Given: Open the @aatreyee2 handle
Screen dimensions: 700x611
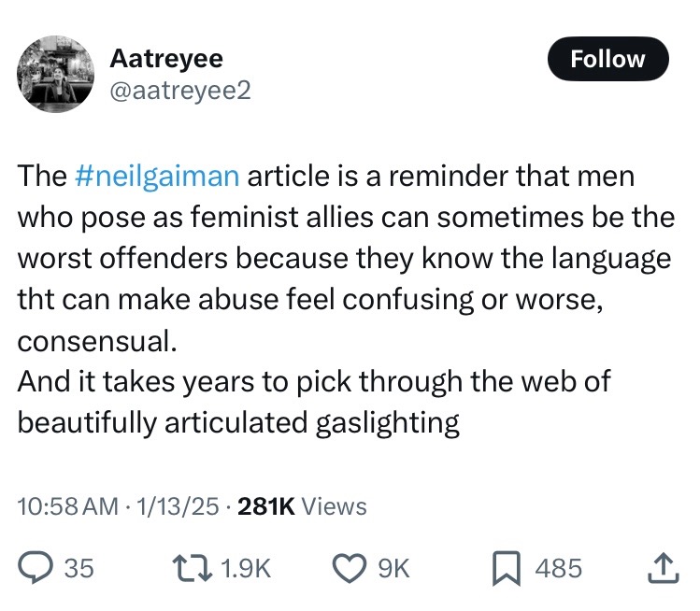Looking at the screenshot, I should (x=179, y=90).
